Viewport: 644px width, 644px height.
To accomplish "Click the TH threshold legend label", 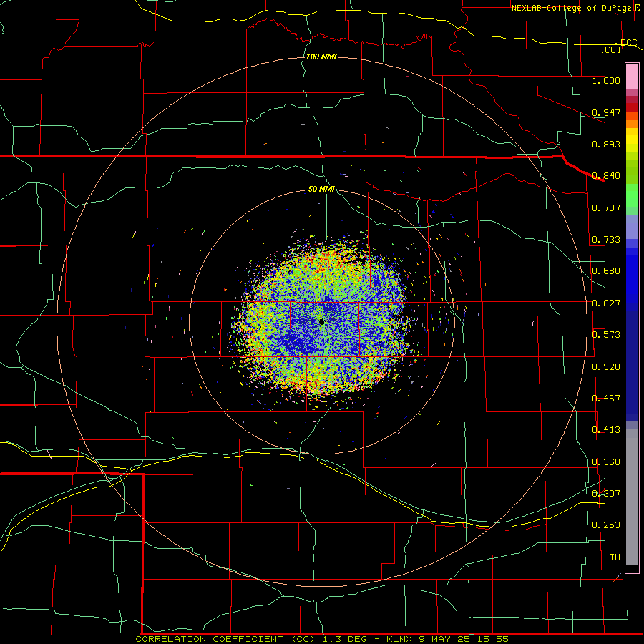I will [615, 557].
